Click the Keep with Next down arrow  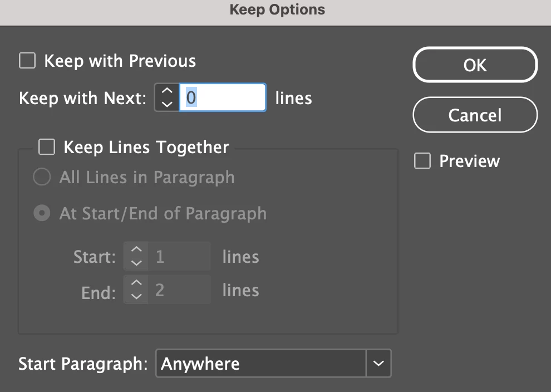[x=167, y=104]
